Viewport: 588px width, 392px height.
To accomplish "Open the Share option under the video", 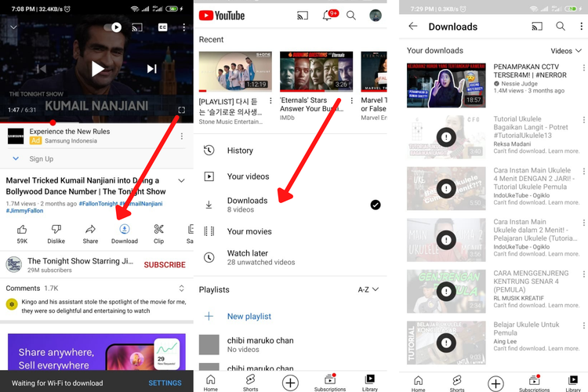I will 90,230.
